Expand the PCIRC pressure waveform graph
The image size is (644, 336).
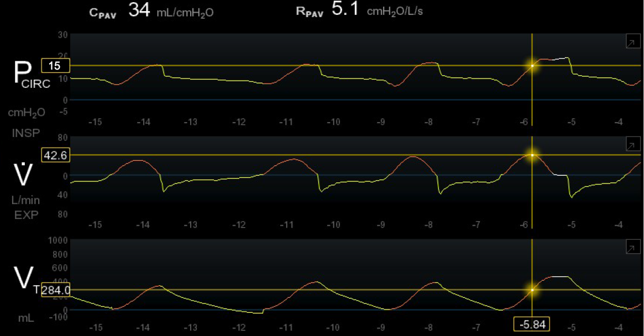[630, 43]
